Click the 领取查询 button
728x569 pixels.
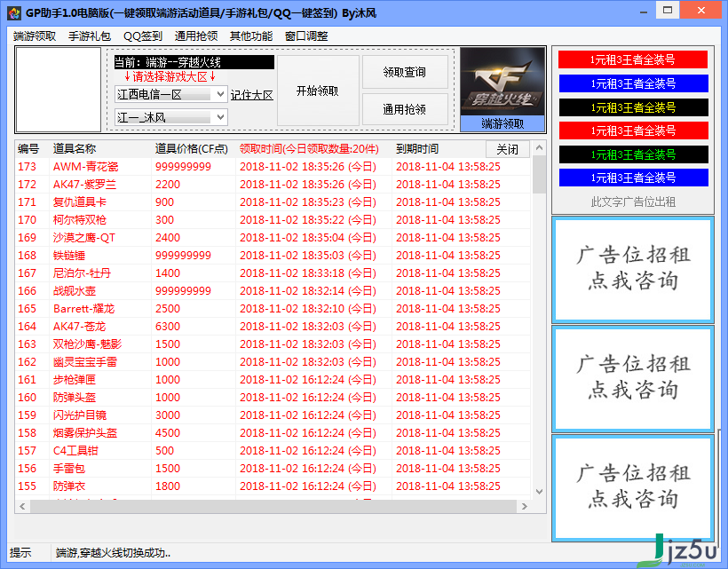(405, 72)
